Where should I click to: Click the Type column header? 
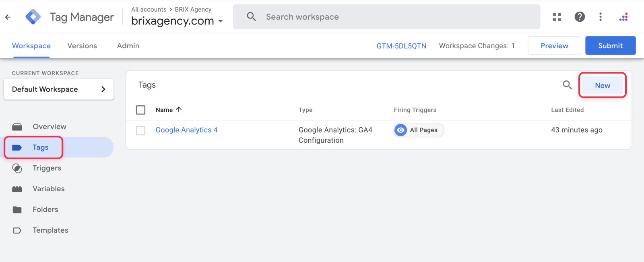tap(305, 110)
